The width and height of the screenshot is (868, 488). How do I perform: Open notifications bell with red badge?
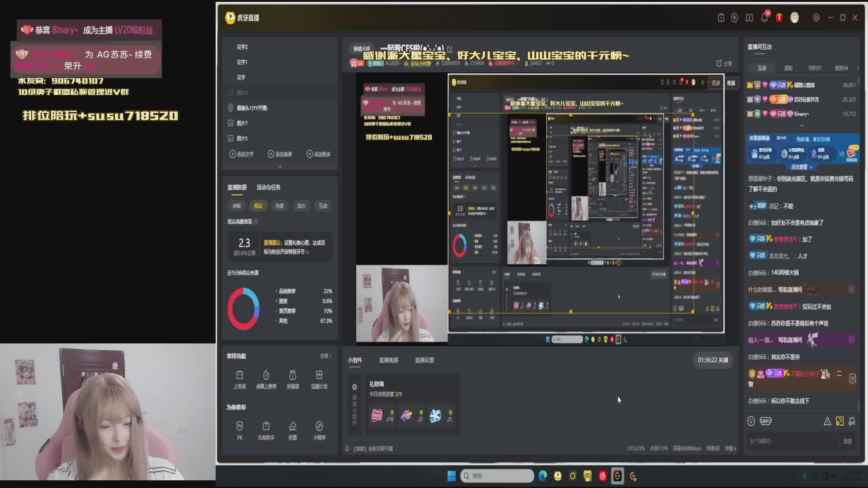pyautogui.click(x=764, y=18)
